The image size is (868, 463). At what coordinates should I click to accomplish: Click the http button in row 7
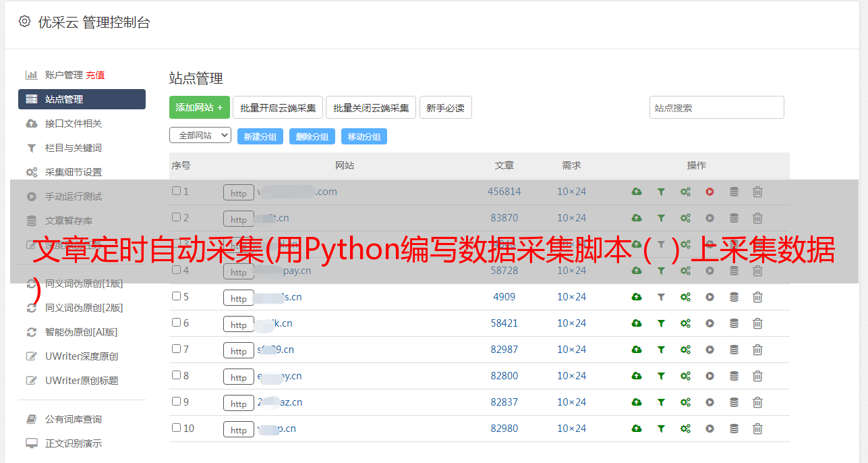[x=239, y=351]
